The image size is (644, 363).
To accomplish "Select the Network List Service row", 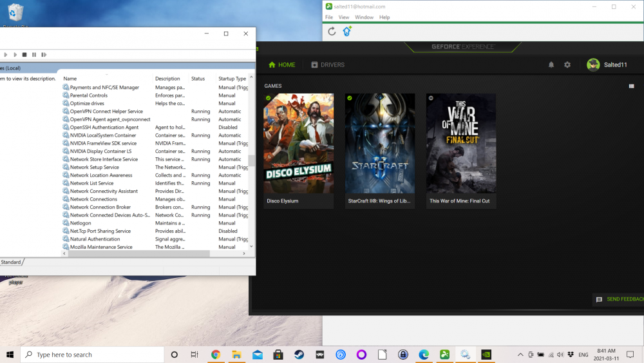I will click(155, 183).
